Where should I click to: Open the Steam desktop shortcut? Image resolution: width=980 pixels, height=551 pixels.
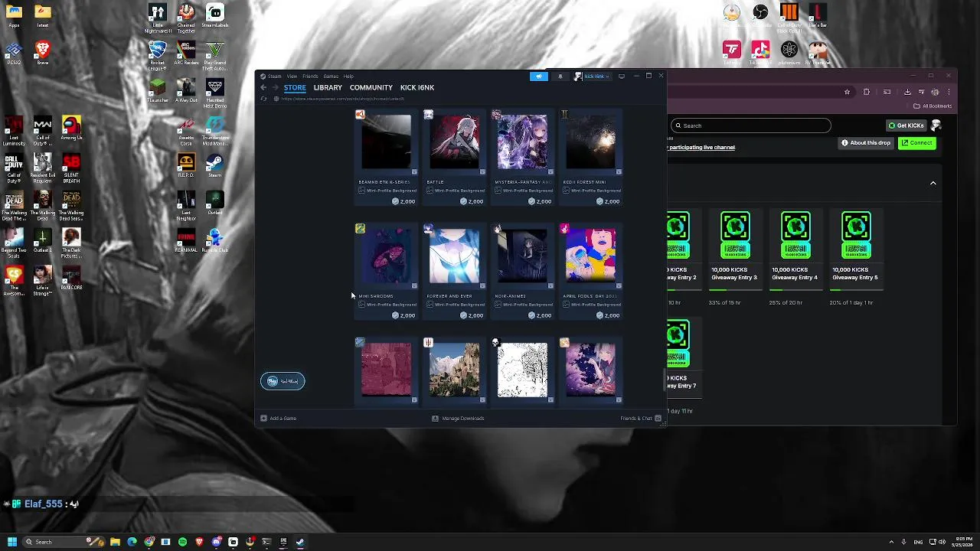click(x=214, y=165)
